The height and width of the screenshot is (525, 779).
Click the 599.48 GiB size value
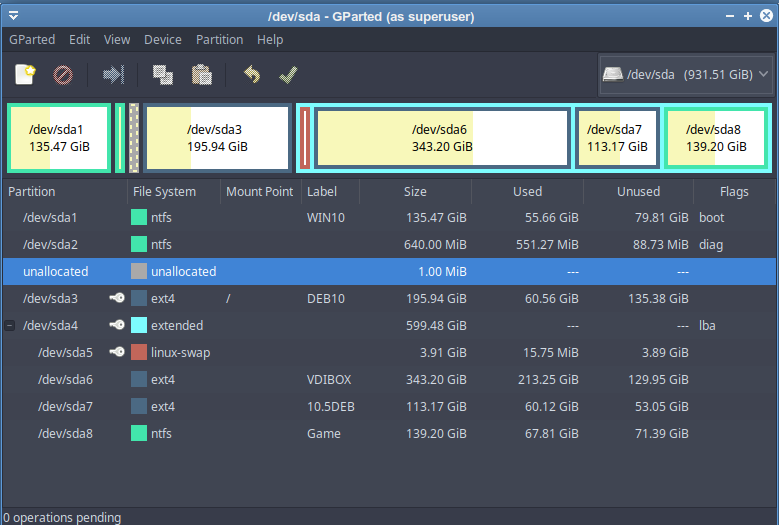436,326
